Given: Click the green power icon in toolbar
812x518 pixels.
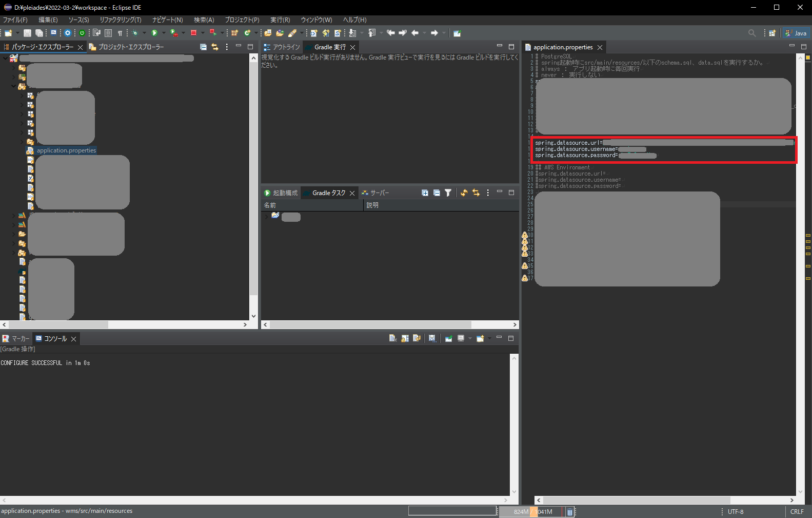Looking at the screenshot, I should 82,33.
